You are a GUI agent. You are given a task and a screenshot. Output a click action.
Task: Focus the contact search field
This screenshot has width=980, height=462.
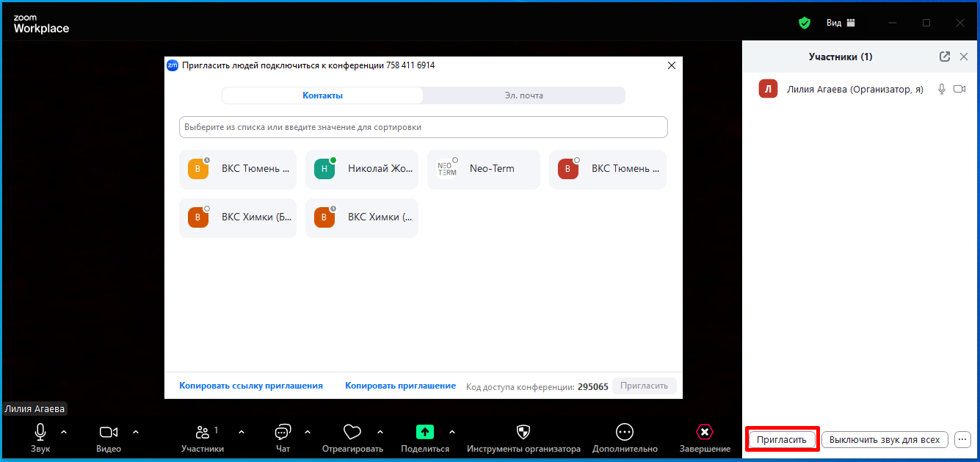pos(424,127)
